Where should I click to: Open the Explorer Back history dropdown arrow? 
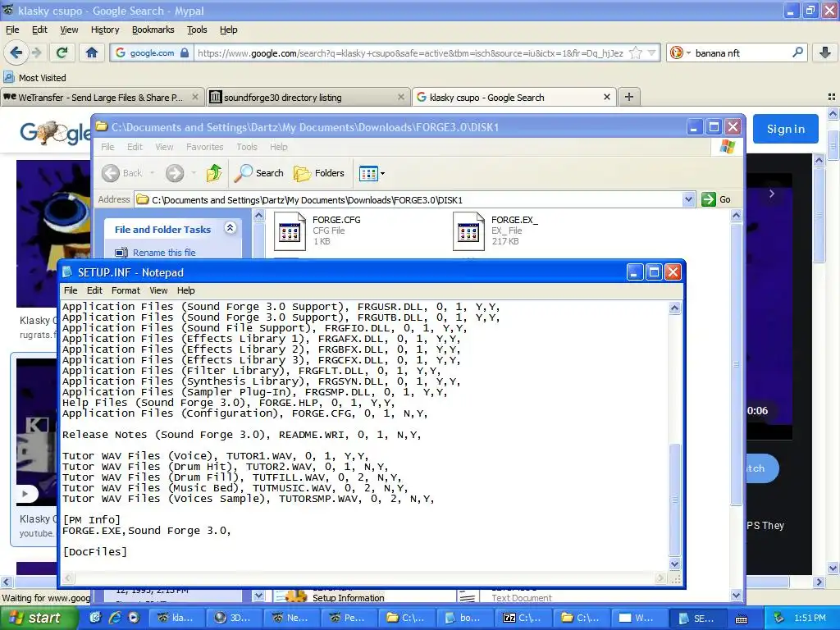152,173
